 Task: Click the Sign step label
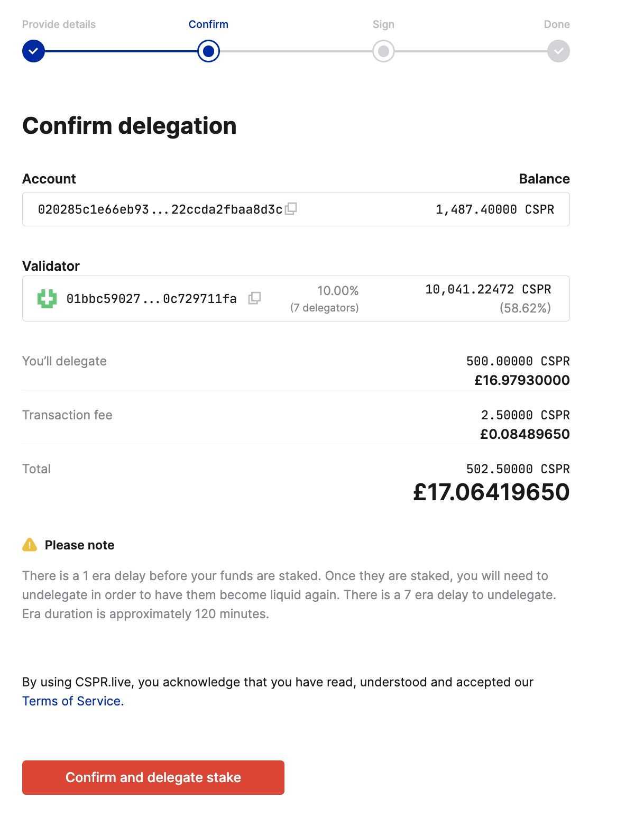pyautogui.click(x=383, y=24)
